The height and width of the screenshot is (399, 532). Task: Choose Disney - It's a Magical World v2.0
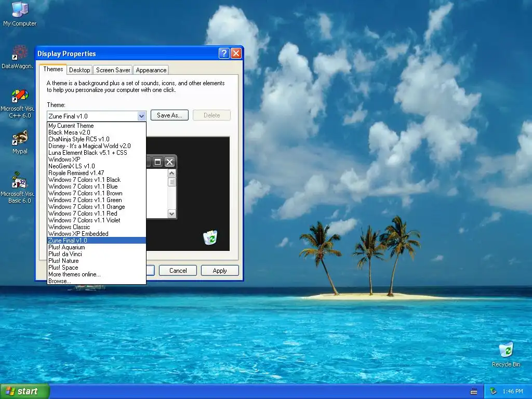[x=97, y=146]
